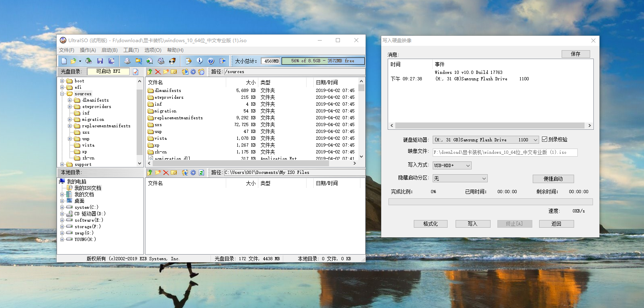Viewport: 644px width, 308px height.
Task: Expand the boot folder node in image tree
Action: (62, 81)
